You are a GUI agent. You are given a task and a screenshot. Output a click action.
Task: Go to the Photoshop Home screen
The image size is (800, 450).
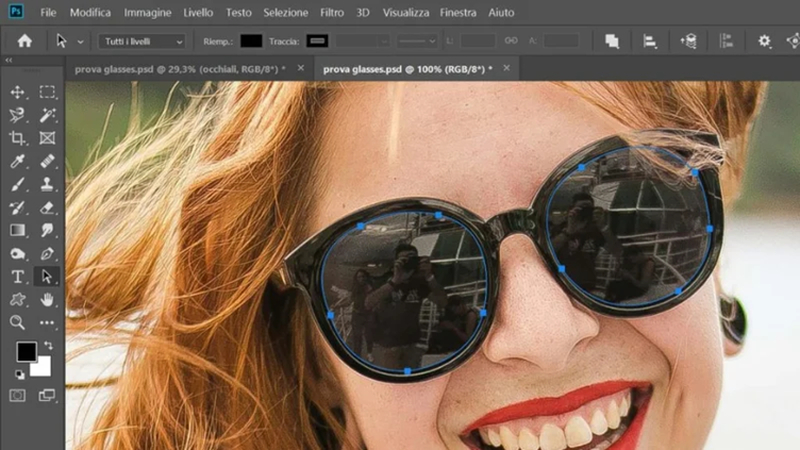24,41
